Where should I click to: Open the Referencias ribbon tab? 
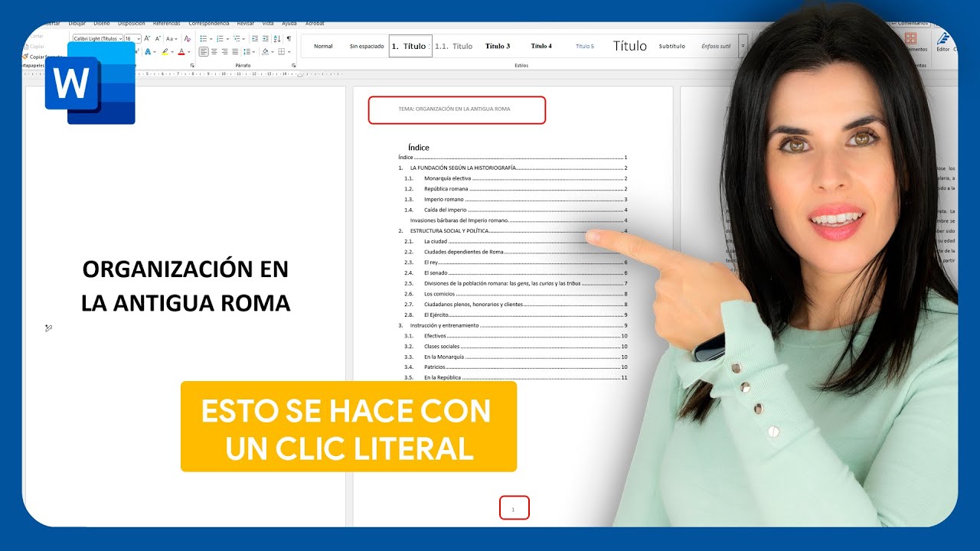[166, 24]
